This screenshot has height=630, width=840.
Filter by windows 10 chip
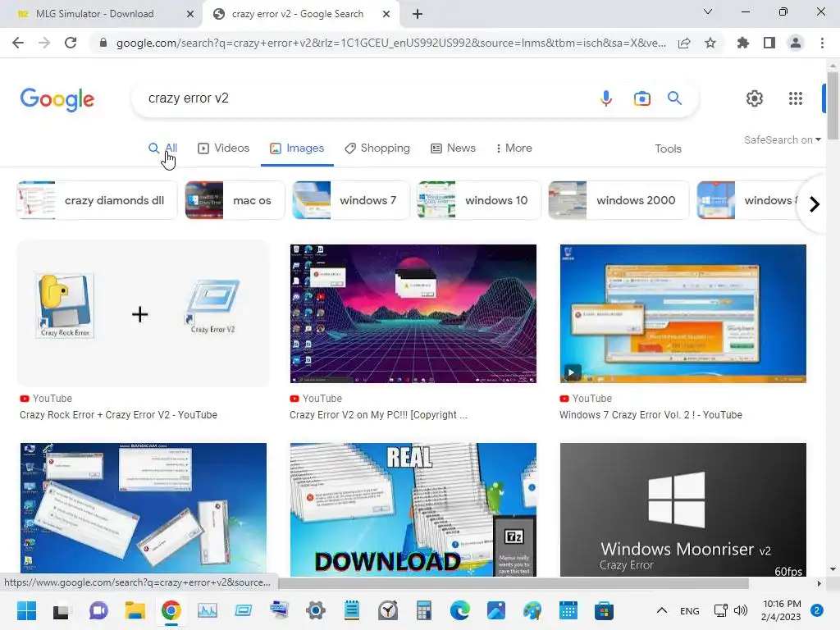[x=479, y=200]
